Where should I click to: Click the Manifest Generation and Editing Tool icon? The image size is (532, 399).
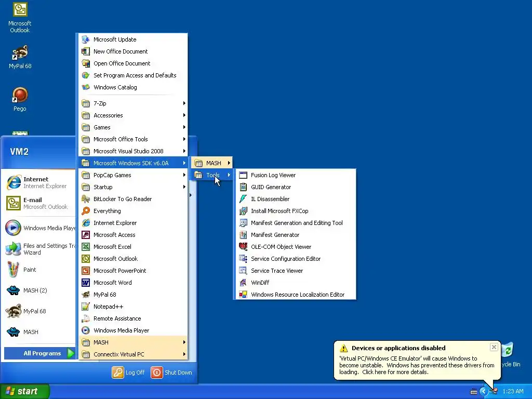[243, 223]
